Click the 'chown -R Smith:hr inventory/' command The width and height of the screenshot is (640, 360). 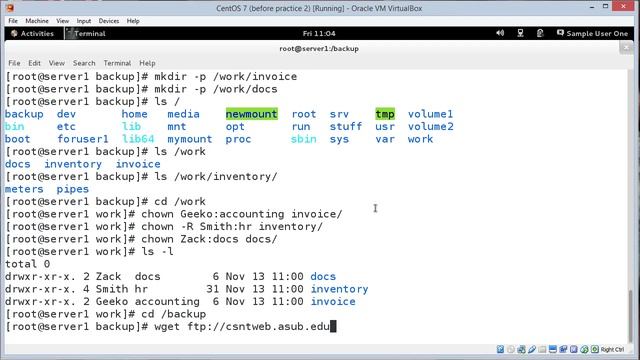click(232, 227)
